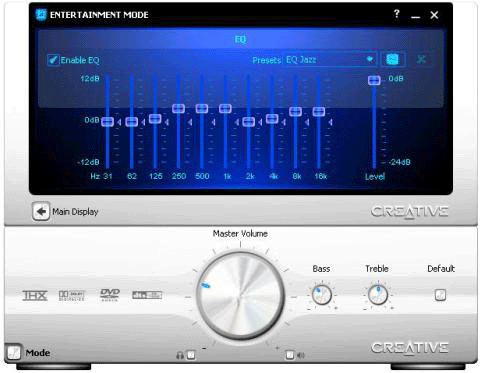486x373 pixels.
Task: Click the Master Volume knob
Action: (240, 296)
